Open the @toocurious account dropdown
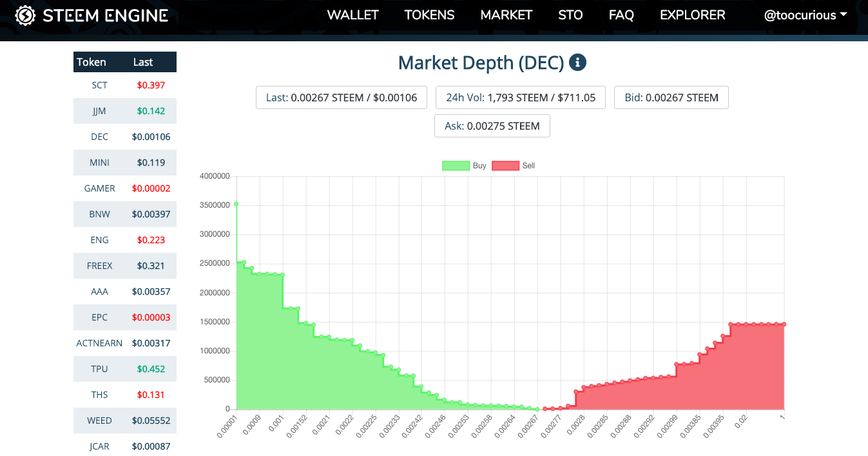868x456 pixels. (x=805, y=15)
